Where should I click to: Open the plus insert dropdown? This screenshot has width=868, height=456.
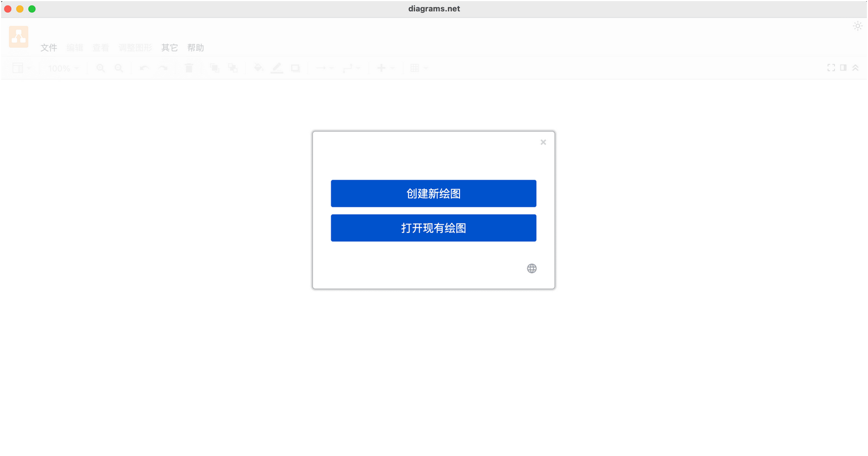tap(386, 68)
